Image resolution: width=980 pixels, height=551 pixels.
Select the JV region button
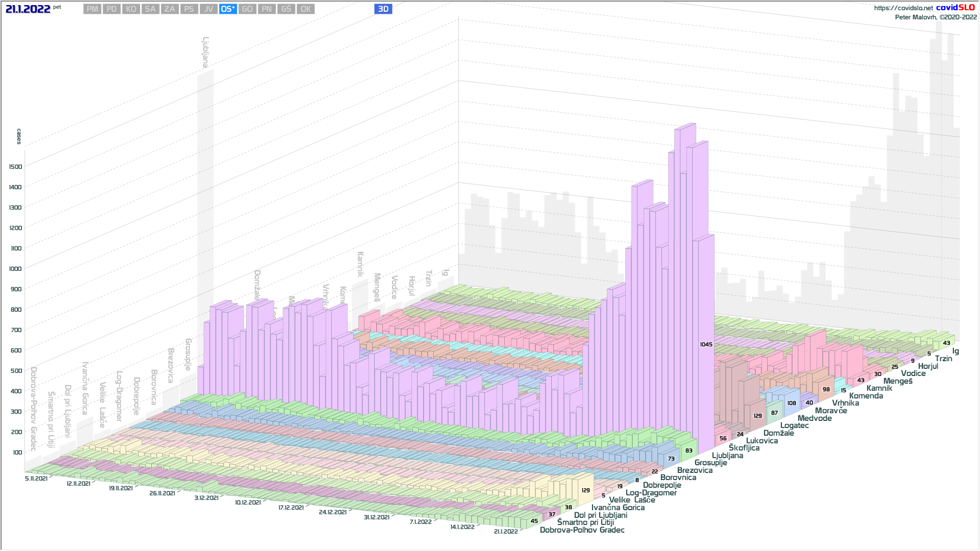[208, 9]
